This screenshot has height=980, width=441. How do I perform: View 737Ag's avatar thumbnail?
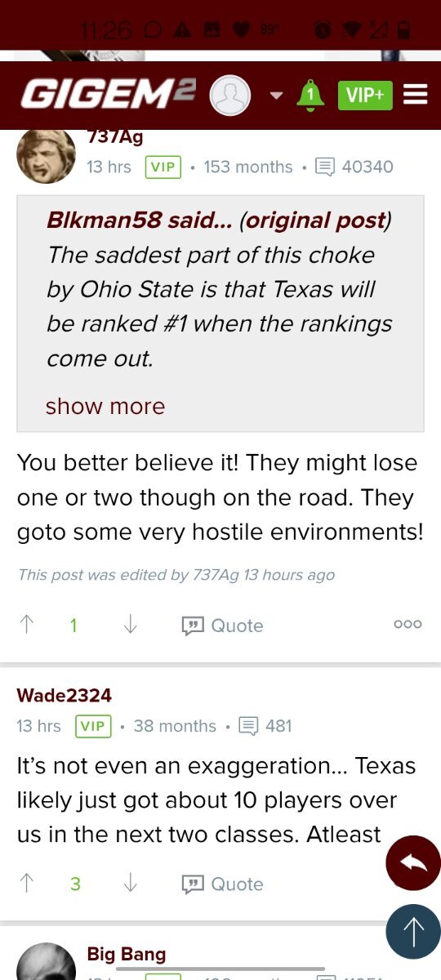(x=46, y=155)
